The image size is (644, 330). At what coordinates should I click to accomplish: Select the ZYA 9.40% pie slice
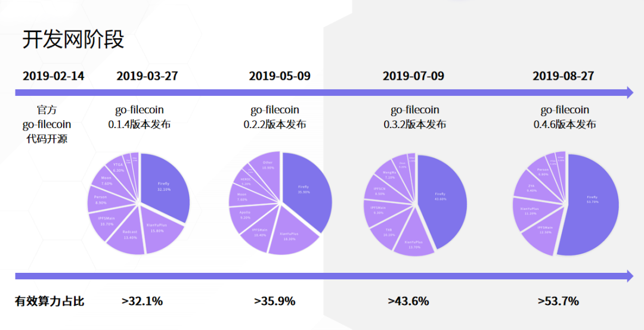point(531,189)
